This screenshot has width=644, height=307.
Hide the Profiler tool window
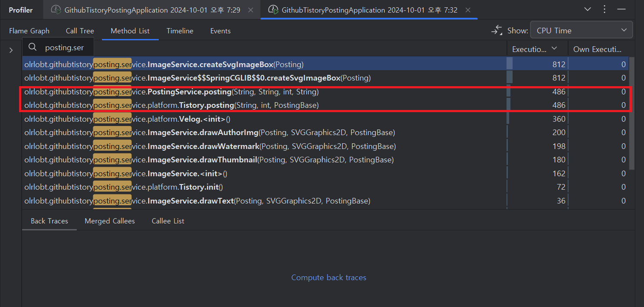pyautogui.click(x=621, y=9)
